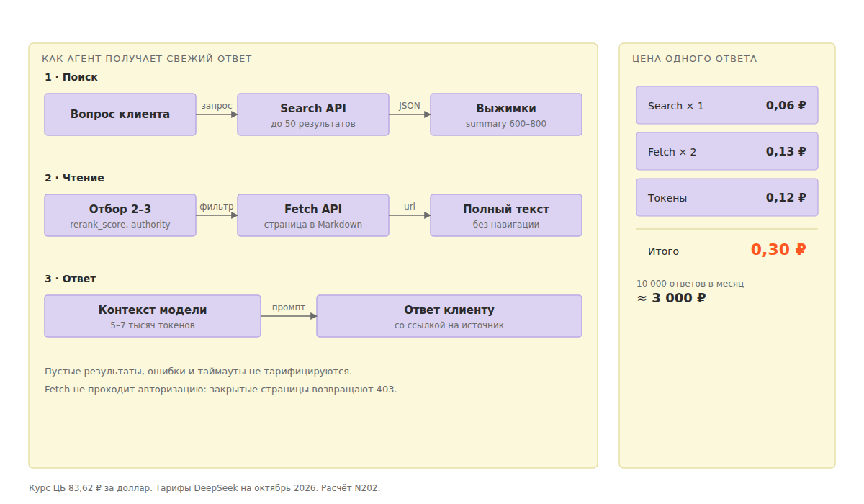Select the «Ответ клиенту» block
Image resolution: width=864 pixels, height=504 pixels.
[449, 316]
